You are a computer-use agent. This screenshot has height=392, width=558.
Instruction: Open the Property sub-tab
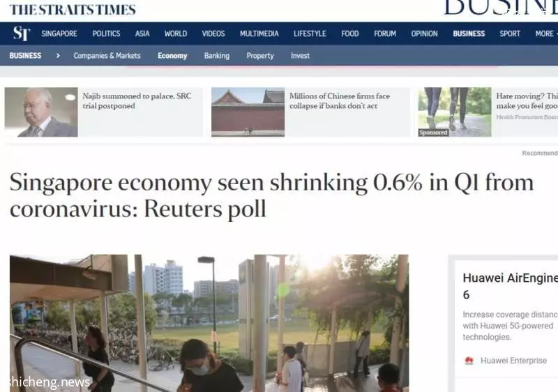pyautogui.click(x=260, y=56)
